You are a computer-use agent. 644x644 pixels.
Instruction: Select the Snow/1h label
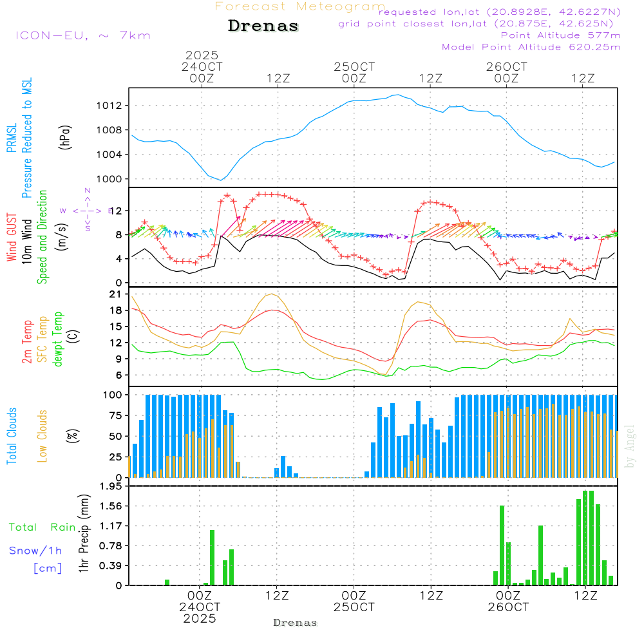click(35, 551)
